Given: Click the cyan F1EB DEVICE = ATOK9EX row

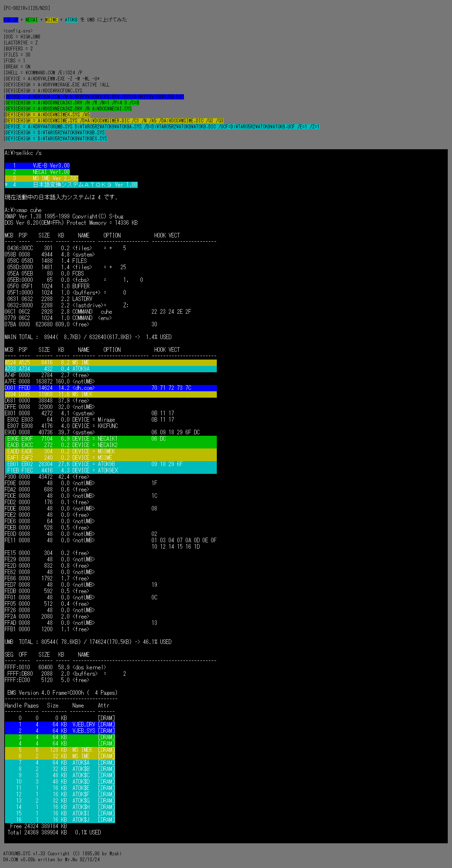Looking at the screenshot, I should [111, 471].
